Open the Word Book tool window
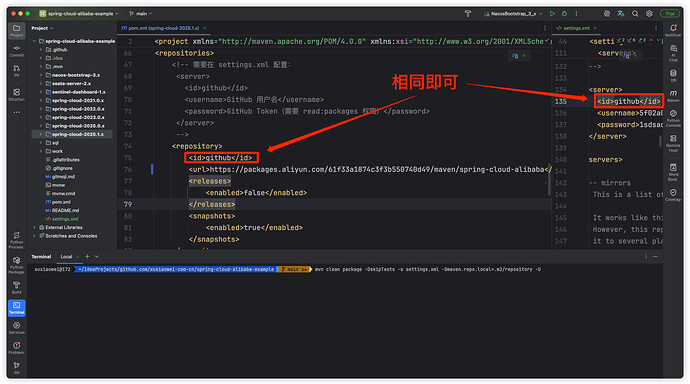The height and width of the screenshot is (384, 690). [x=673, y=172]
